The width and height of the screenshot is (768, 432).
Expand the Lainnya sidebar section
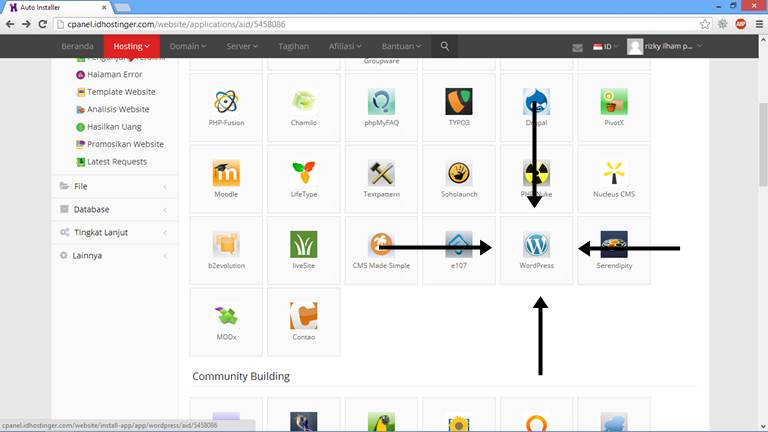pos(114,255)
